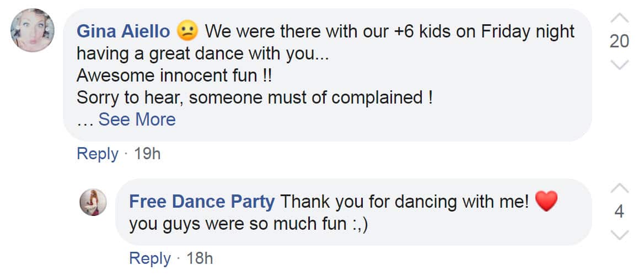Open the 19h comment timestamp
The image size is (644, 276).
pos(147,154)
